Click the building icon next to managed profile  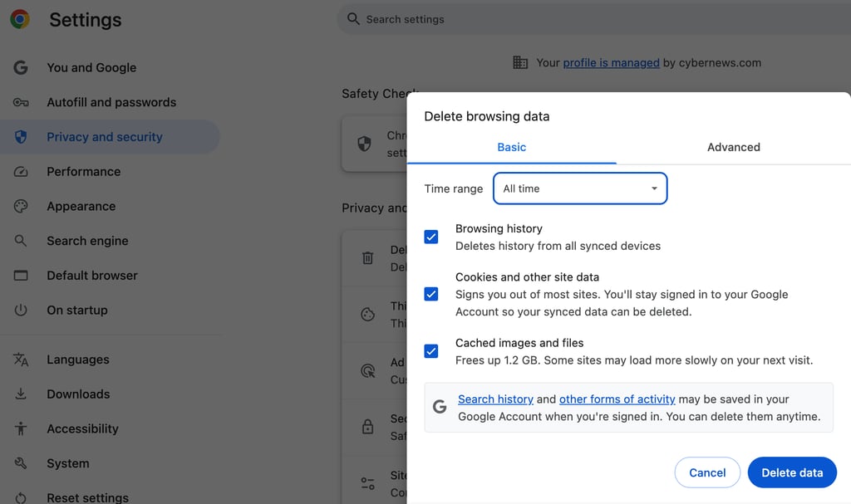coord(520,62)
